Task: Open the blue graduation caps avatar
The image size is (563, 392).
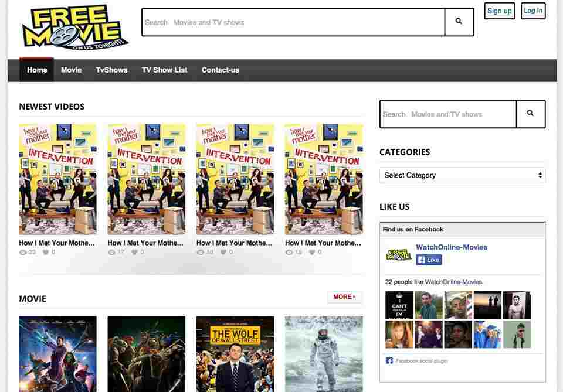Action: tap(487, 334)
